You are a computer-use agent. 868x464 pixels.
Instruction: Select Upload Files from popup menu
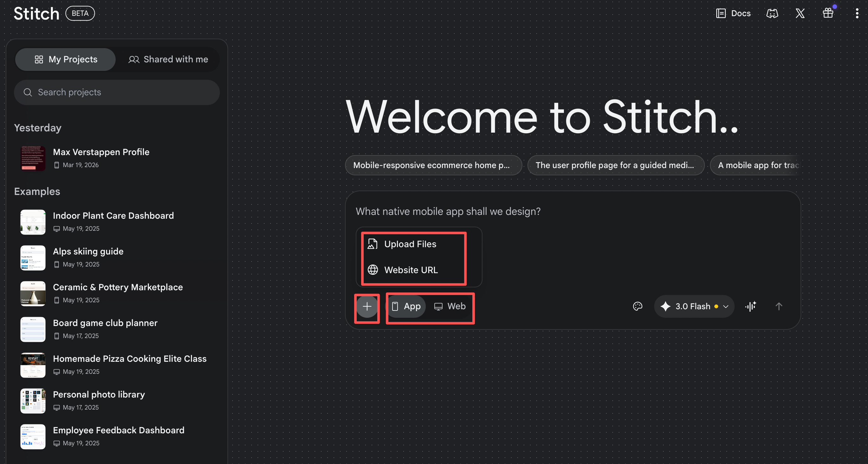410,244
